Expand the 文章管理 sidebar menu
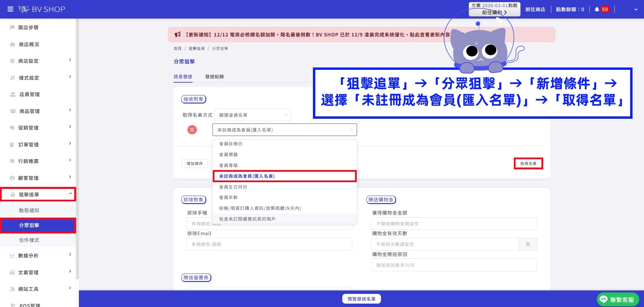This screenshot has width=644, height=307. click(70, 272)
